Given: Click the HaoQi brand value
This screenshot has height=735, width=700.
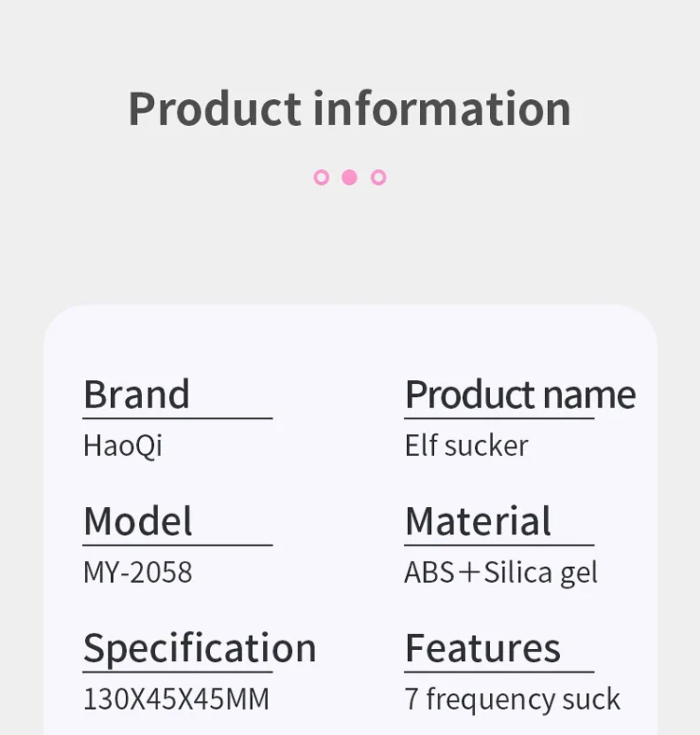Looking at the screenshot, I should point(123,445).
